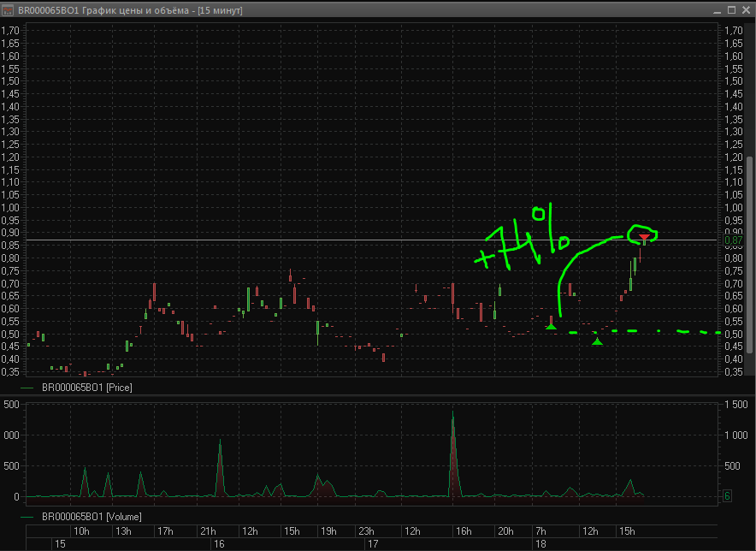Maximize the BR000065BO1 chart window
The width and height of the screenshot is (756, 551).
[x=731, y=10]
